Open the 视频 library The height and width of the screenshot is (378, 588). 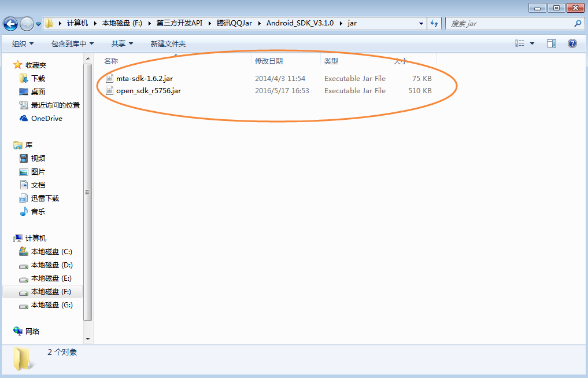tap(38, 159)
